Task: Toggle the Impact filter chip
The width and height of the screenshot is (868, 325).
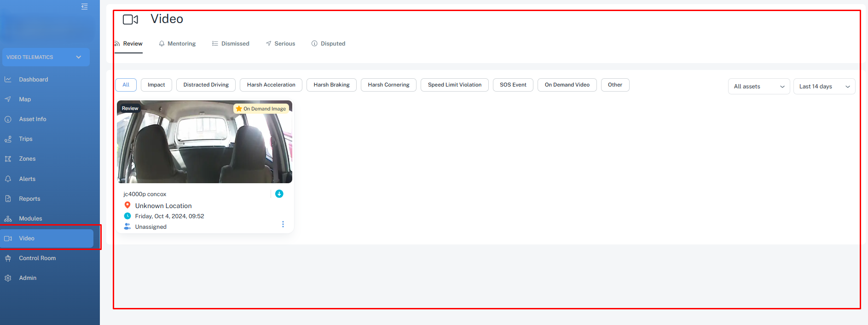Action: coord(156,85)
